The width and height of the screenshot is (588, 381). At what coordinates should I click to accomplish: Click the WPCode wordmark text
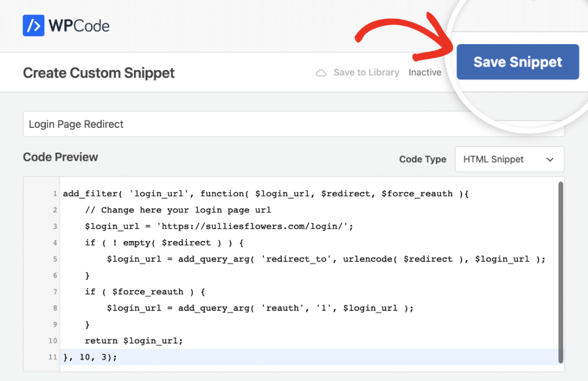(79, 26)
